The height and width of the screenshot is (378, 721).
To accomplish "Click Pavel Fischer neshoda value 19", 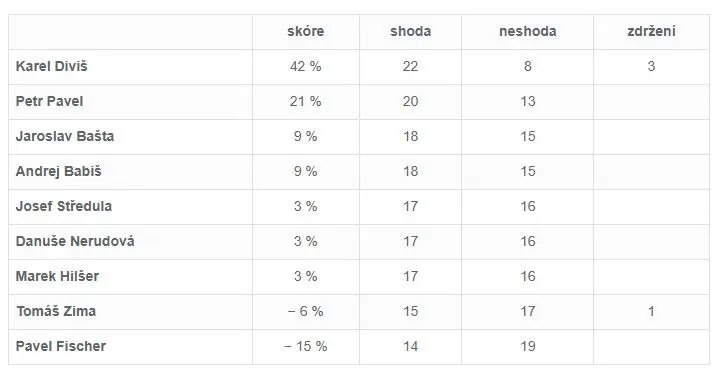I will tap(528, 346).
